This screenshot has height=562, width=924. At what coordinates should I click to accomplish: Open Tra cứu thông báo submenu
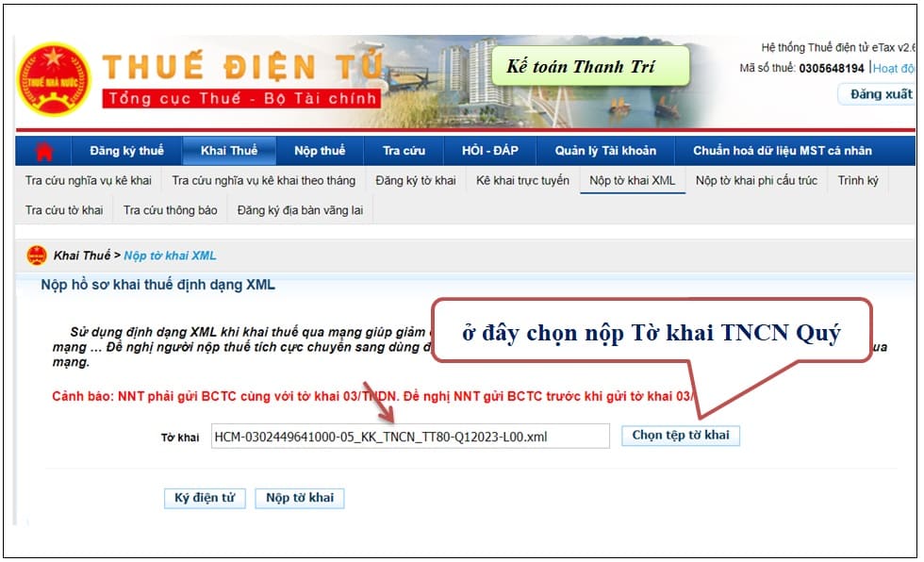click(171, 210)
